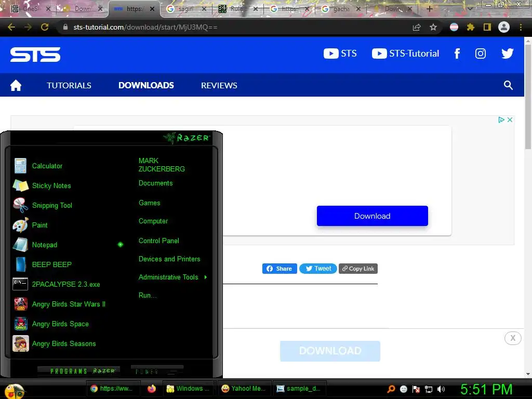532x399 pixels.
Task: Copy Link of the download
Action: click(358, 269)
